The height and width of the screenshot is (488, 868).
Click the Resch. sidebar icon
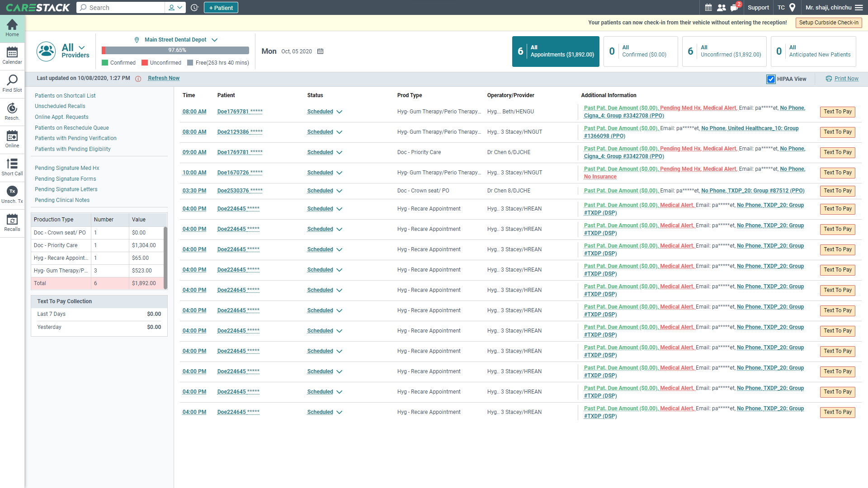point(12,112)
